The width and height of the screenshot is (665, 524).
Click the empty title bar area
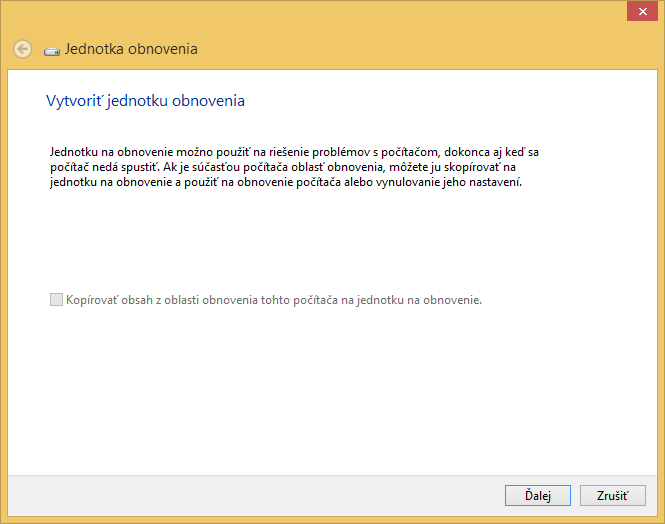[330, 12]
